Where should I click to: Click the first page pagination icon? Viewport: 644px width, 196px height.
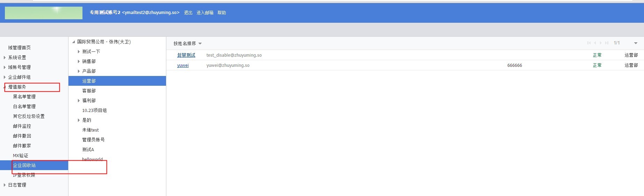589,43
